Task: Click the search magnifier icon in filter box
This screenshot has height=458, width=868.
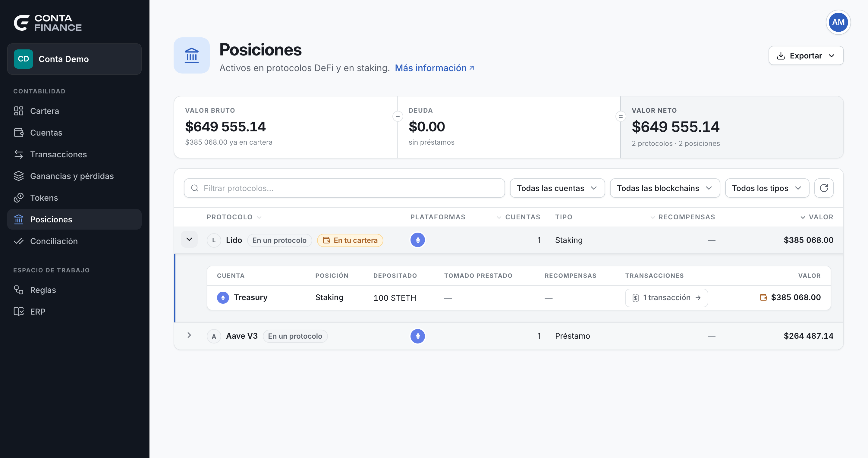Action: click(195, 188)
